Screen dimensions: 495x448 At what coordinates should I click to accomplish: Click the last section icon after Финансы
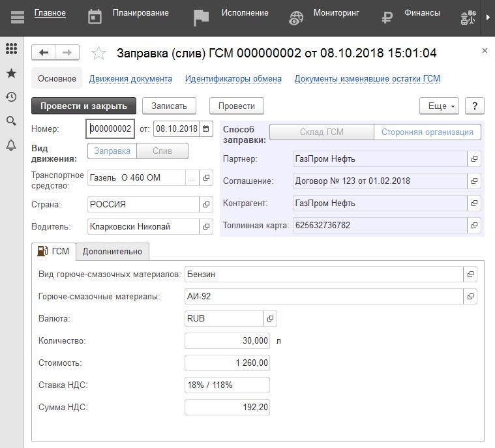click(468, 18)
